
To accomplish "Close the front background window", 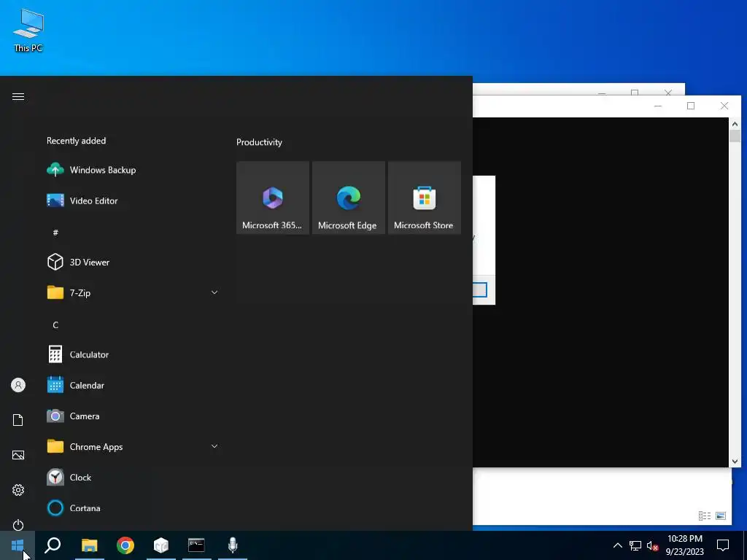I will coord(724,106).
